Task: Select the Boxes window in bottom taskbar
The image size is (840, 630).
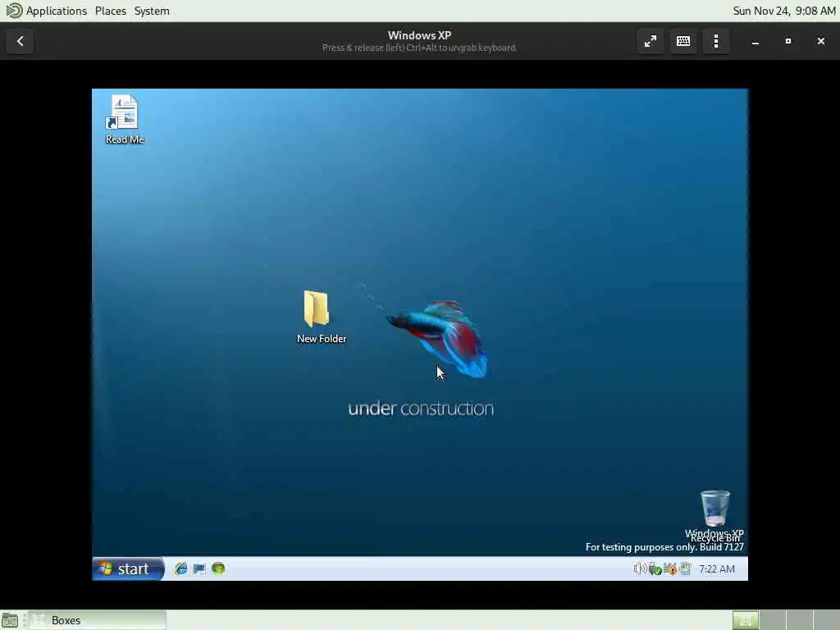Action: pyautogui.click(x=98, y=620)
